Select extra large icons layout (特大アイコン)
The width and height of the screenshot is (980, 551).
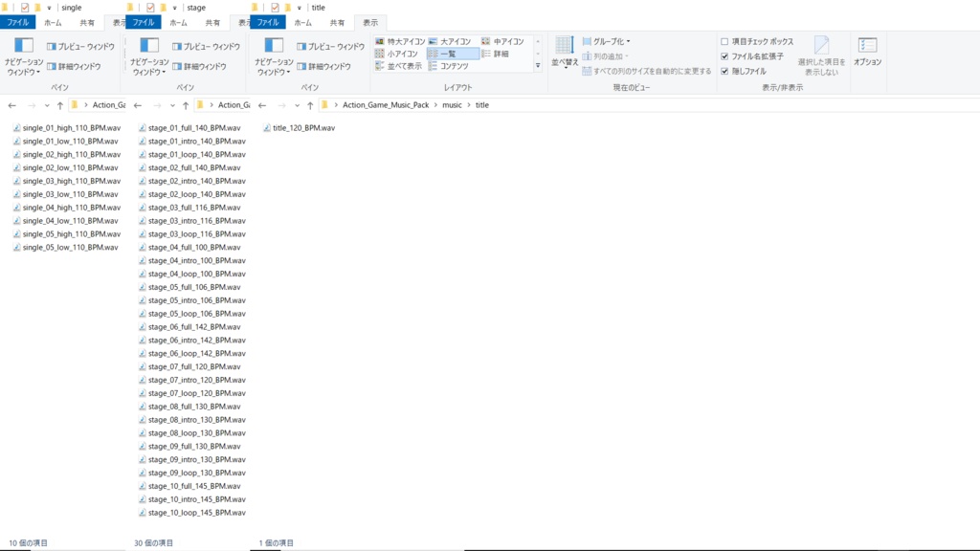[x=400, y=41]
